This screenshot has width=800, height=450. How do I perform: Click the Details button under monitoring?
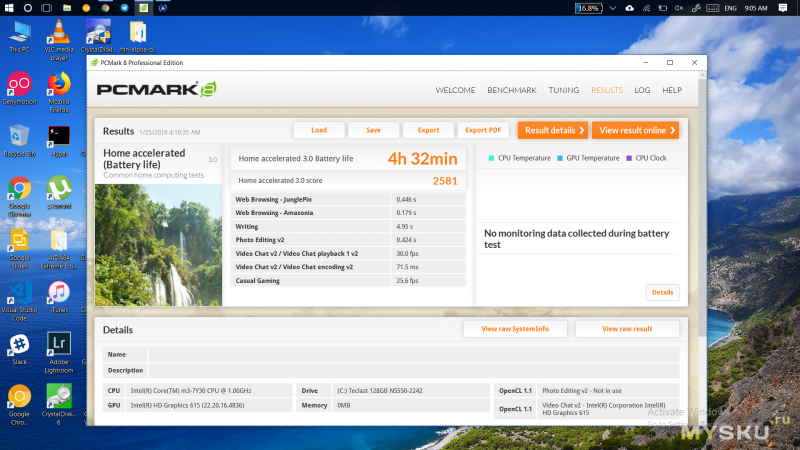[x=662, y=292]
